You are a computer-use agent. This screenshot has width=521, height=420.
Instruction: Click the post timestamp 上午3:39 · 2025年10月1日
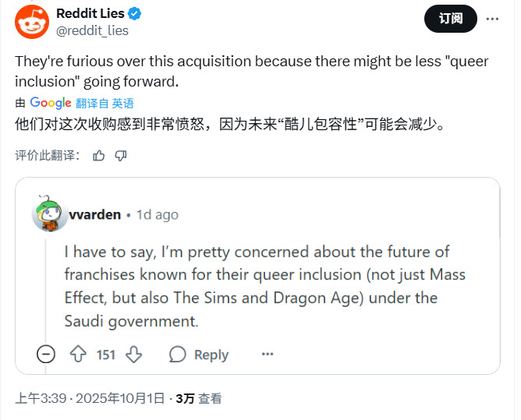click(x=90, y=398)
